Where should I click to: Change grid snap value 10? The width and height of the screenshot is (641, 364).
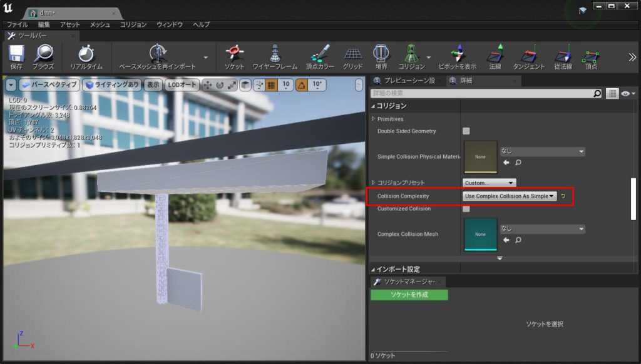point(285,85)
